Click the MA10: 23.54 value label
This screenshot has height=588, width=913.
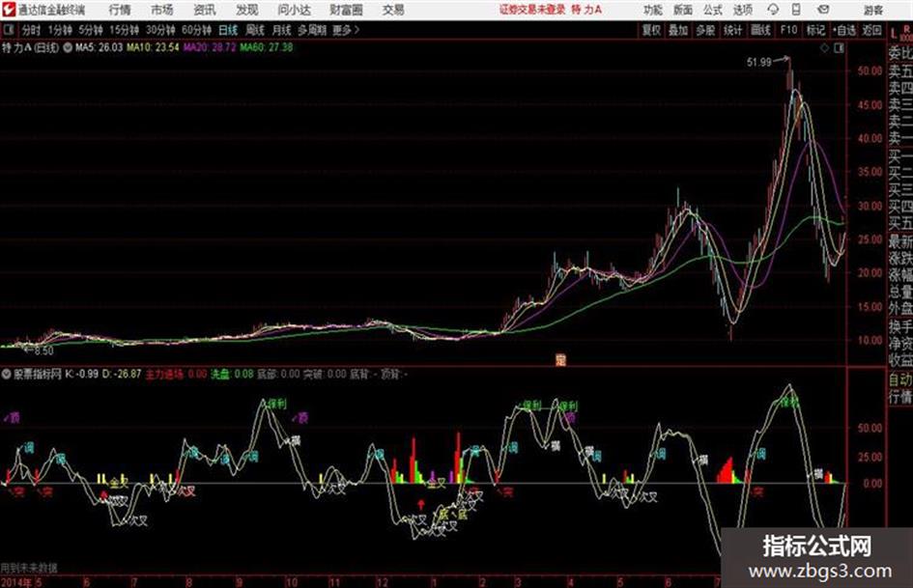(153, 47)
